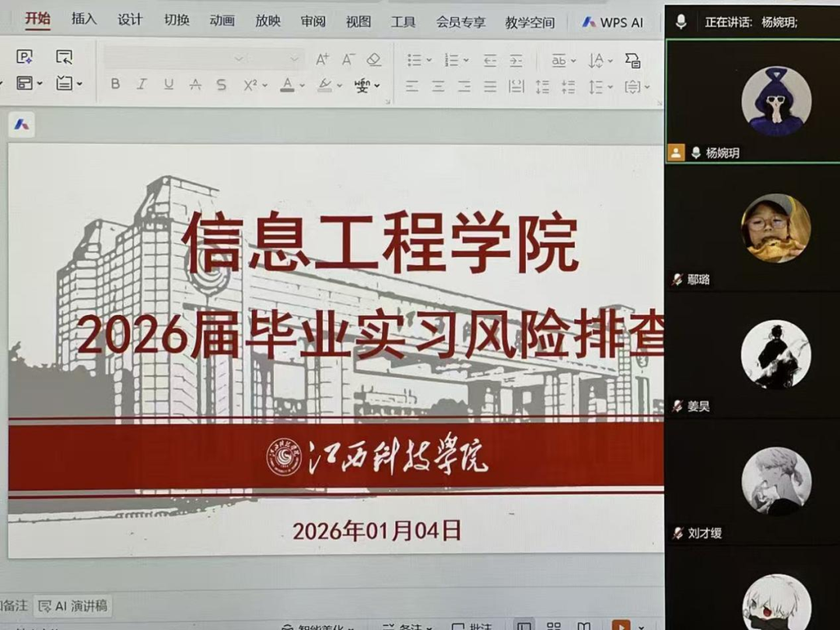840x630 pixels.
Task: Open text alignment ab tool
Action: tap(558, 61)
